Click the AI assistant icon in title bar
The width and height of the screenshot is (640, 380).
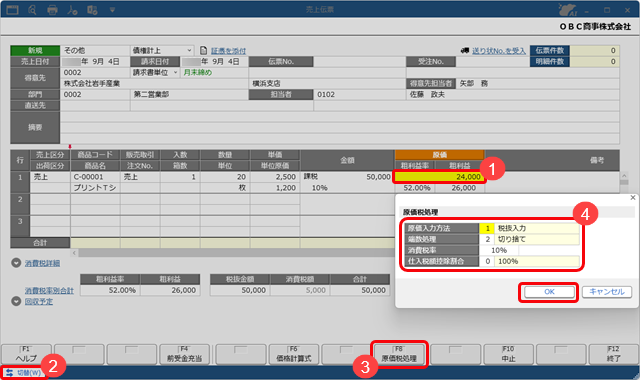point(567,10)
